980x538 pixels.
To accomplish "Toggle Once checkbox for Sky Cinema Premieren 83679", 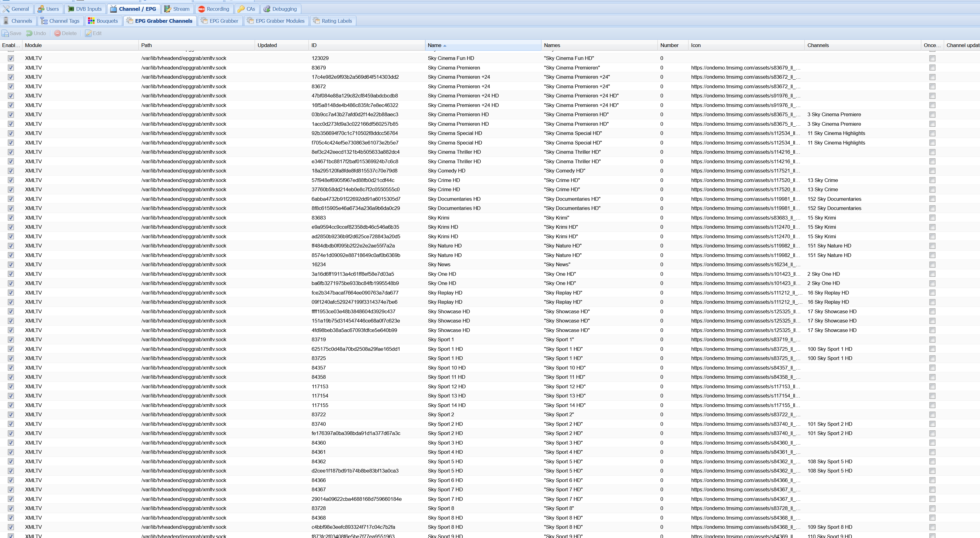I will (x=932, y=68).
